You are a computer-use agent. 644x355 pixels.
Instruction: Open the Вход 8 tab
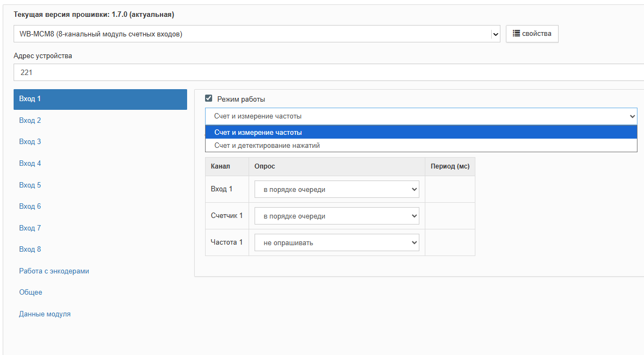(x=30, y=250)
